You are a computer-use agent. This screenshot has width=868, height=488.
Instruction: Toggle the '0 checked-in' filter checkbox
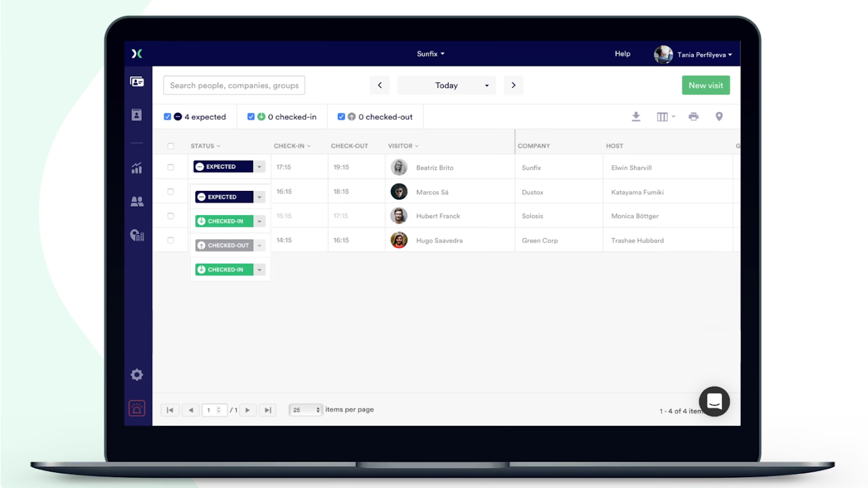(251, 117)
